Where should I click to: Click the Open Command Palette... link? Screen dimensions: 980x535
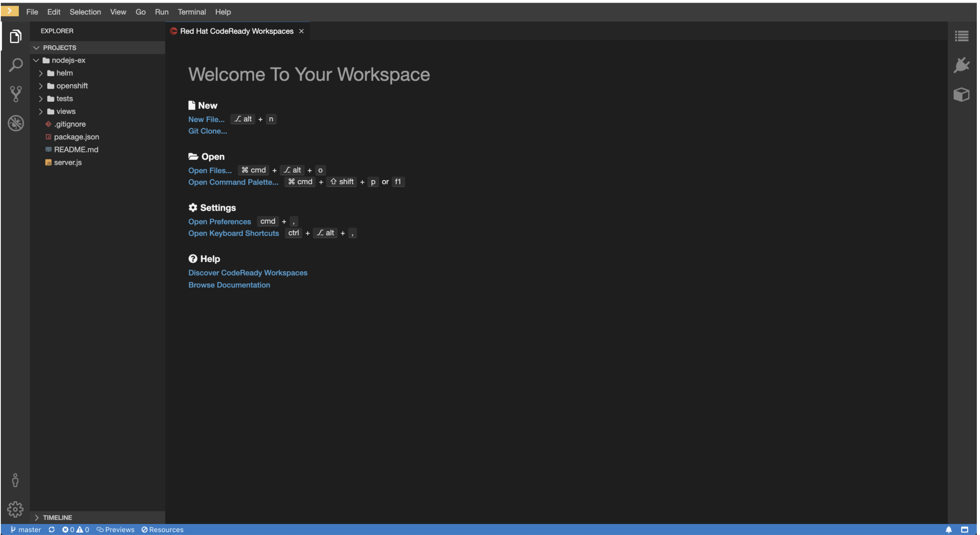(233, 182)
